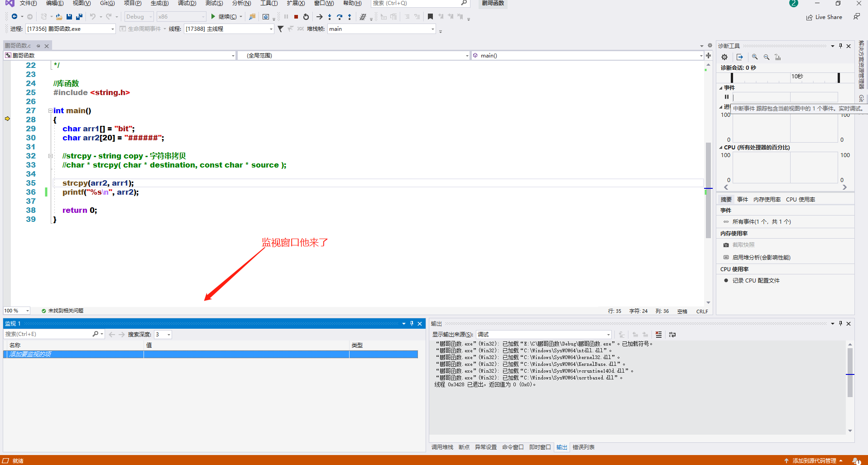Open the x86 platform dropdown
The width and height of the screenshot is (868, 465).
(181, 17)
